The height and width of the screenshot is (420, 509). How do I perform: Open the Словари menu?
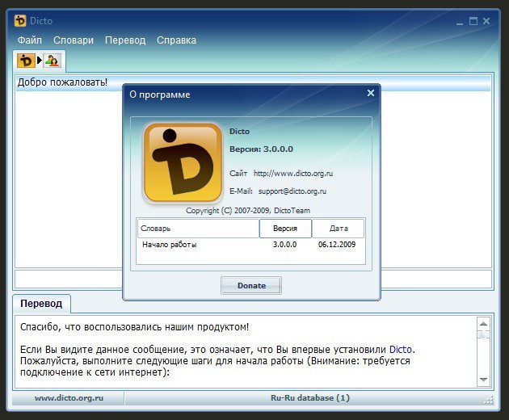tap(74, 40)
